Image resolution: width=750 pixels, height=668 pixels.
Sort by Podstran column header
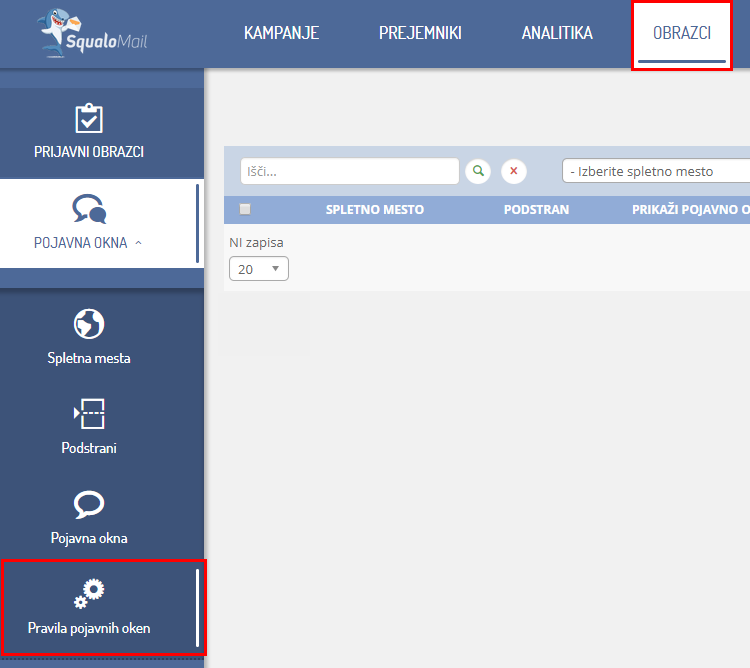(536, 210)
